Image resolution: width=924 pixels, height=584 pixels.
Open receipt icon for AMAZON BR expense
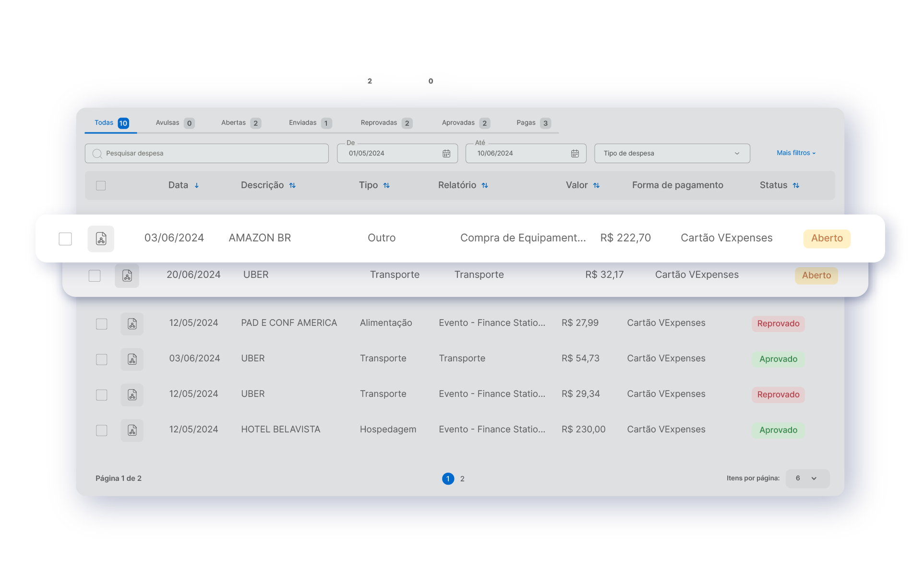[101, 238]
